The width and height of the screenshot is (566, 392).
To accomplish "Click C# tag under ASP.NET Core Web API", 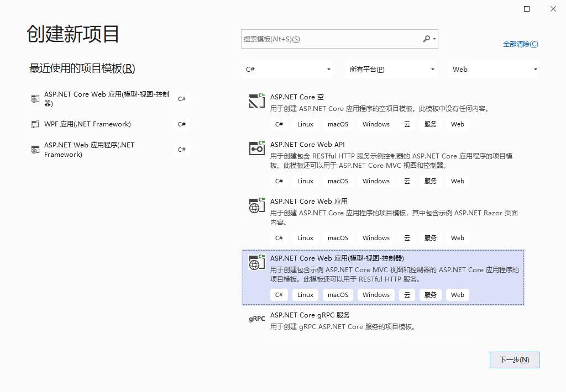I will point(279,181).
